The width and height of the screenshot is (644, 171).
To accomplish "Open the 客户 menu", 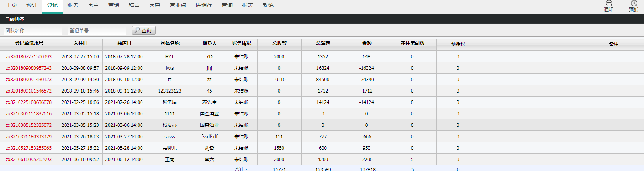I will coord(93,5).
